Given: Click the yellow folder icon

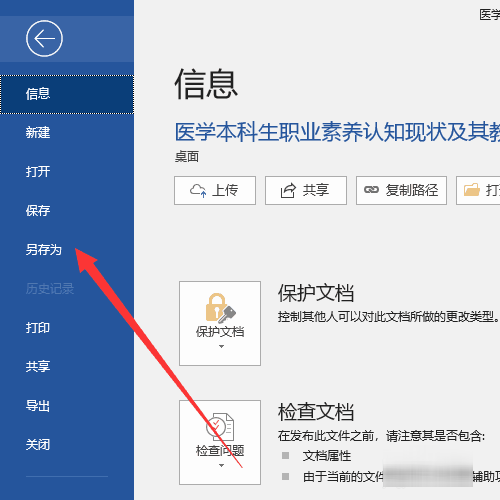Looking at the screenshot, I should click(472, 190).
